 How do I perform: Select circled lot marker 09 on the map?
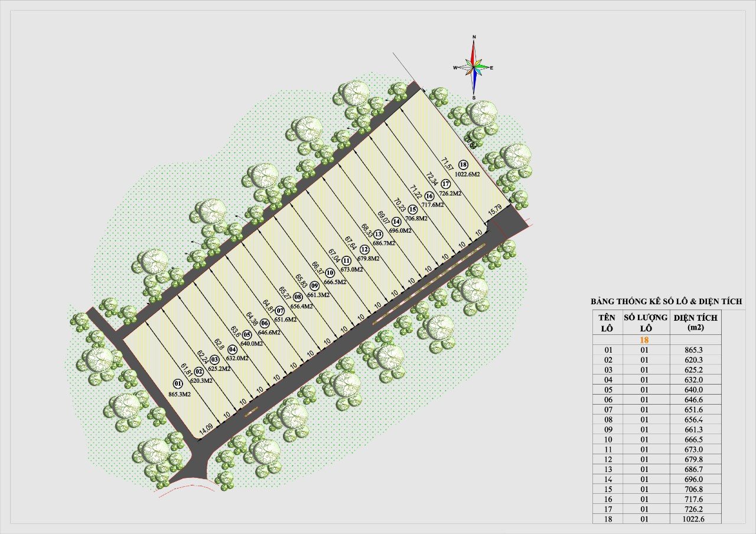pos(314,286)
